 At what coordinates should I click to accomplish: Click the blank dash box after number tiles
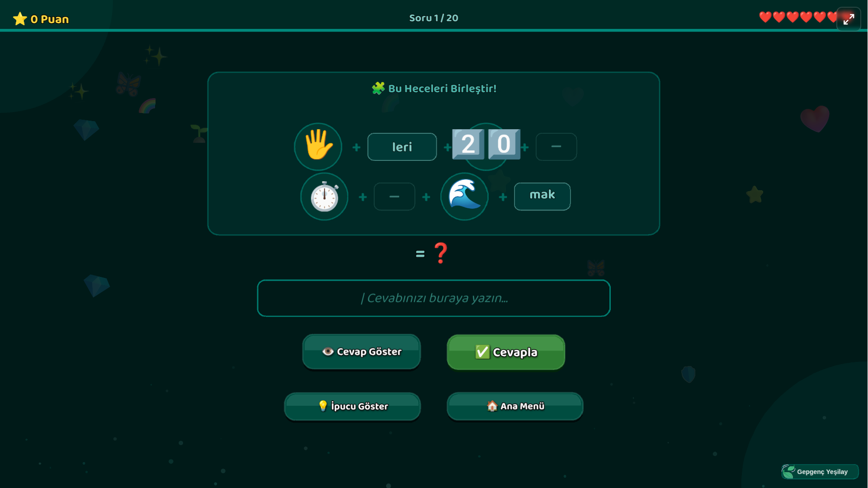coord(556,147)
